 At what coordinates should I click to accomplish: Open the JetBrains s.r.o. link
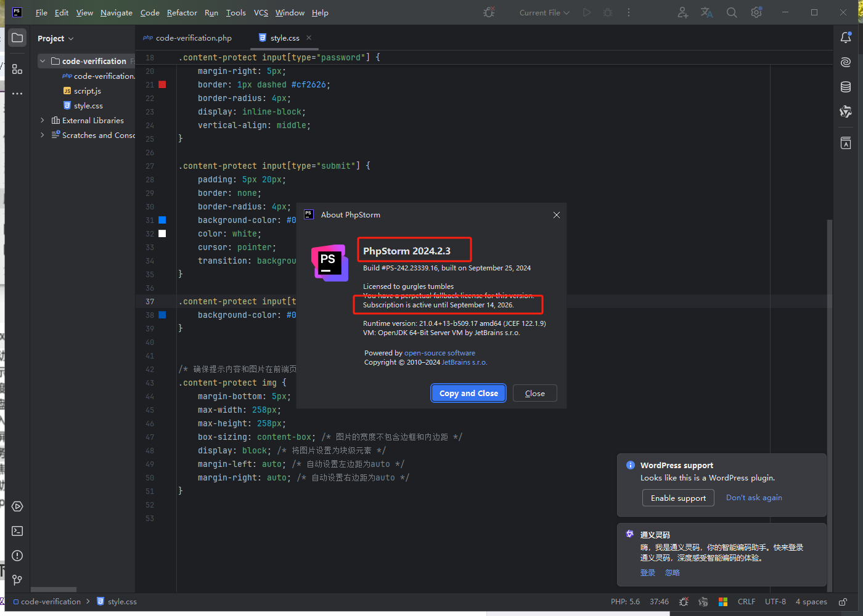tap(464, 362)
